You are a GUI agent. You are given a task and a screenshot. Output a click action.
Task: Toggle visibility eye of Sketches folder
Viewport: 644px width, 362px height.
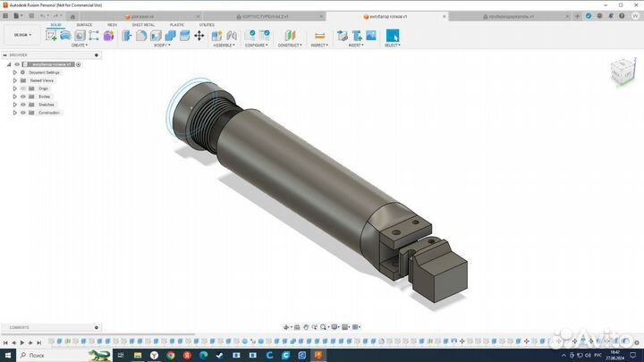point(22,105)
